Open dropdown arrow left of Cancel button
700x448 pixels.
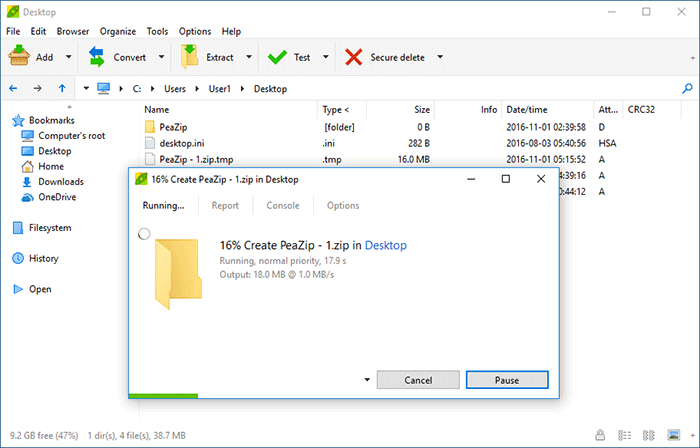tap(367, 380)
